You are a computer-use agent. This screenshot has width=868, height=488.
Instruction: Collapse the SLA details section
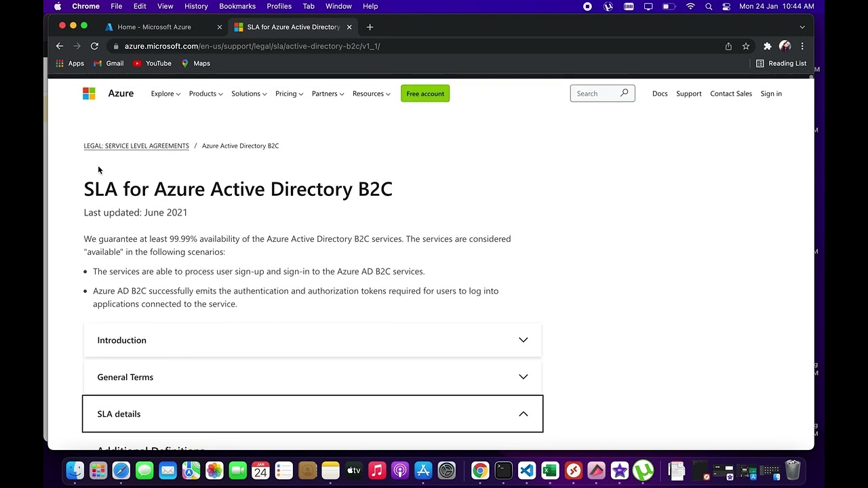point(313,413)
